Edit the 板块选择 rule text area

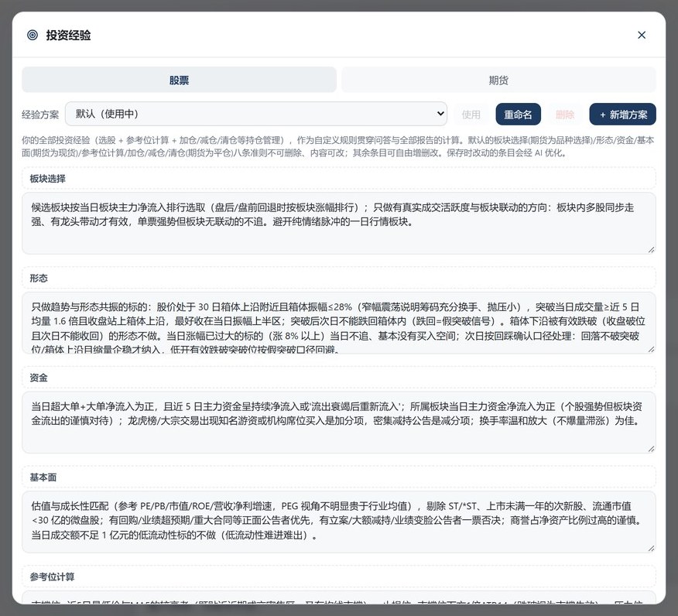coord(339,223)
